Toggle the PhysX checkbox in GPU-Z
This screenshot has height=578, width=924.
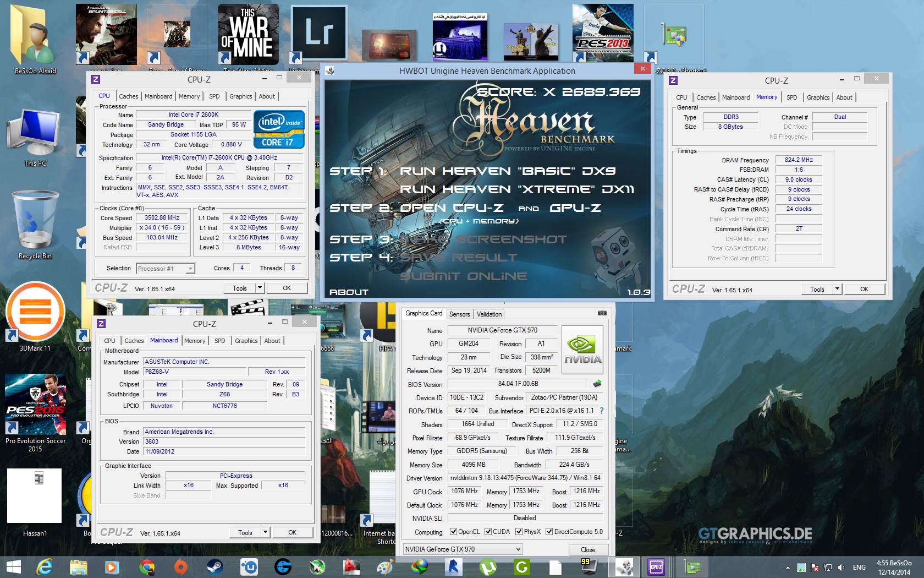pos(519,532)
